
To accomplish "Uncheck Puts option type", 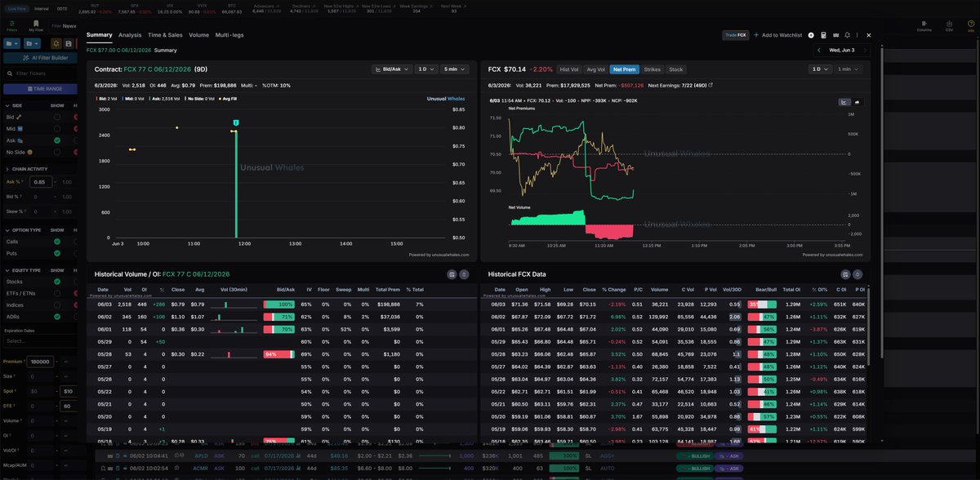I will (x=57, y=253).
